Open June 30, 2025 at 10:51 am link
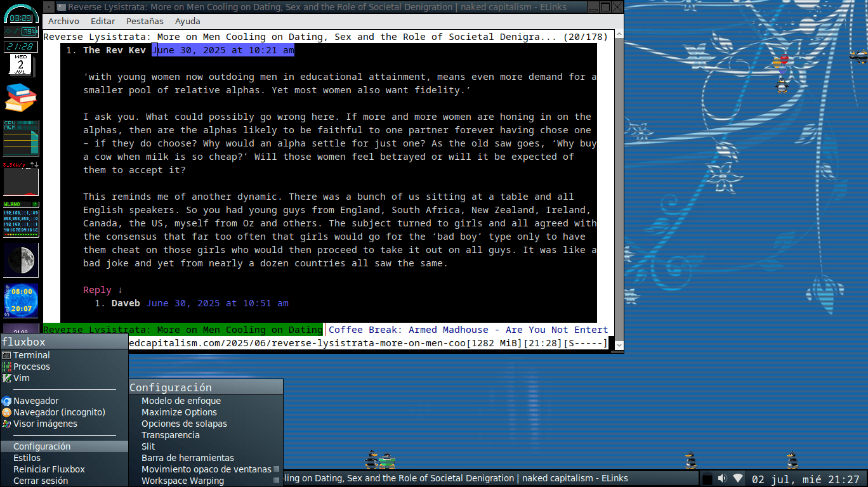 [x=217, y=303]
